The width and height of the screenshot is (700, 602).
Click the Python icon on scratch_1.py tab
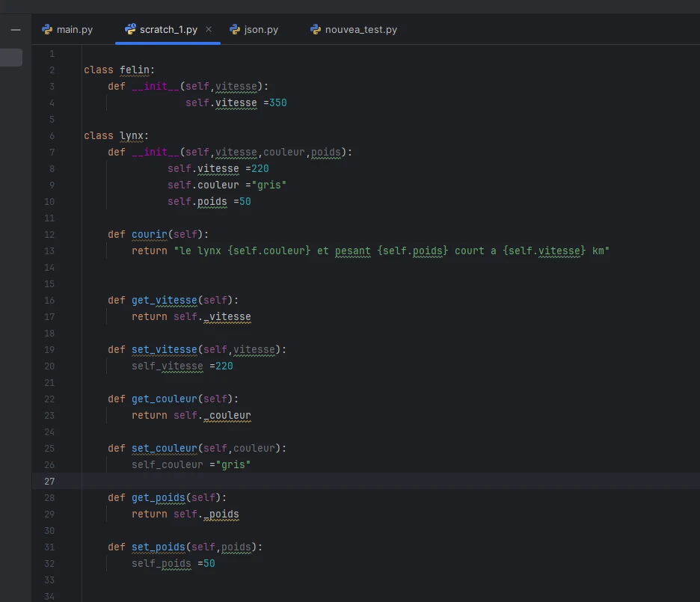[131, 30]
